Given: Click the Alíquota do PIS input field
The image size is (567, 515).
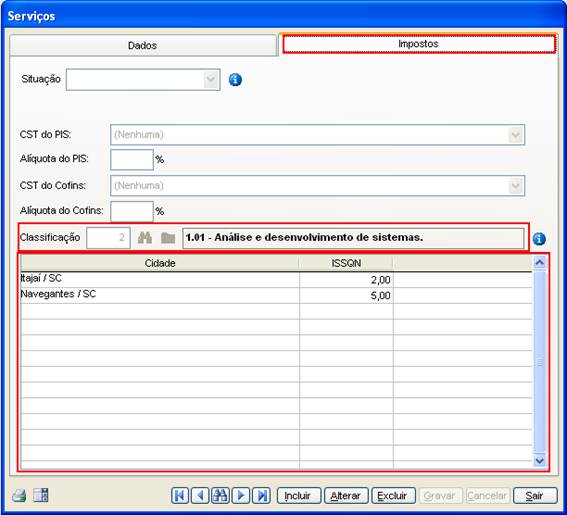Looking at the screenshot, I should click(x=132, y=159).
